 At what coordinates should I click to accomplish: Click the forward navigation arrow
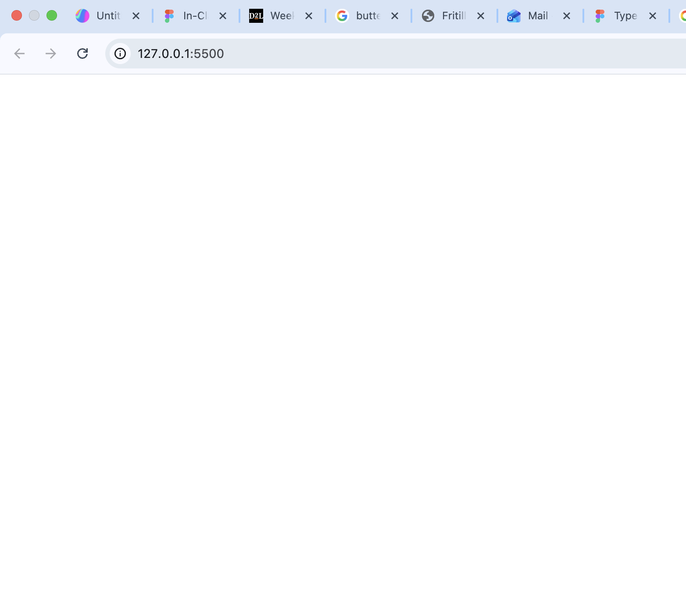click(50, 53)
